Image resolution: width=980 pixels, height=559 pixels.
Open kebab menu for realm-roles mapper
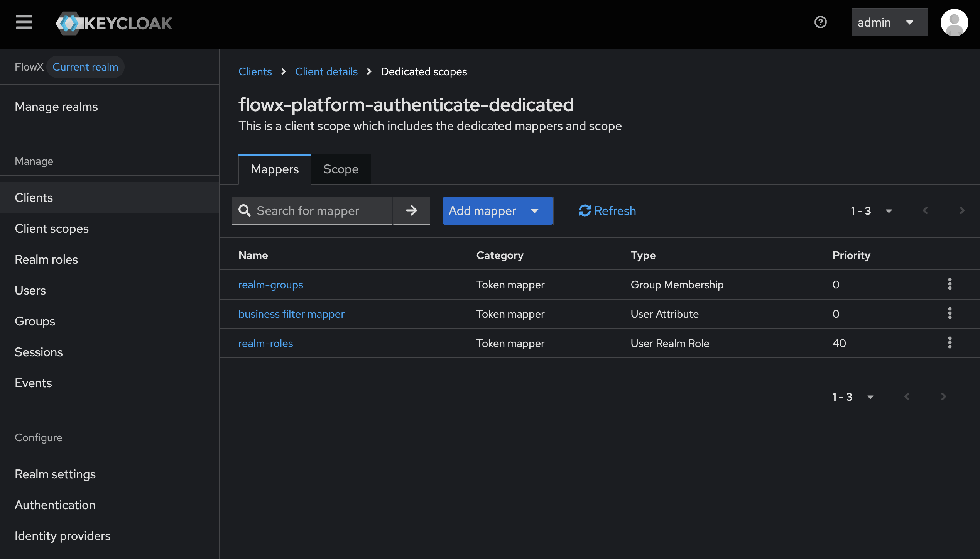tap(950, 343)
